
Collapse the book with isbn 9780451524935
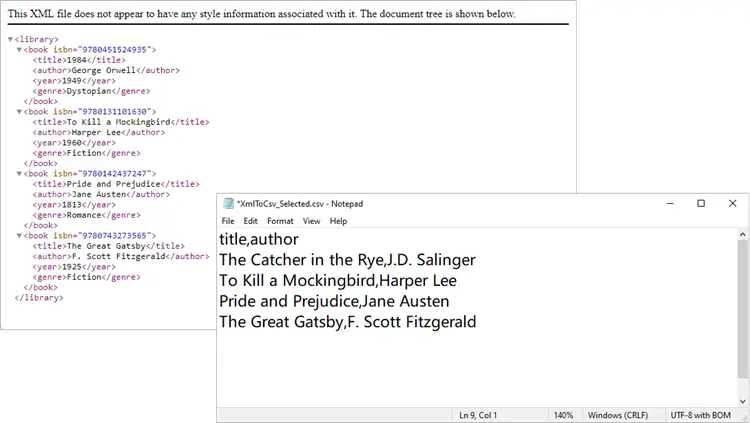click(x=19, y=49)
